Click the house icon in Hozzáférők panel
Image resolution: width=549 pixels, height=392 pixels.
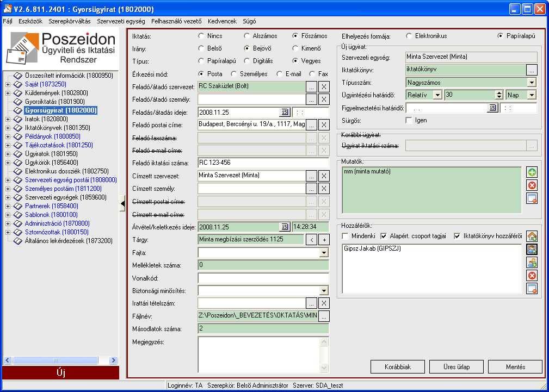(532, 237)
